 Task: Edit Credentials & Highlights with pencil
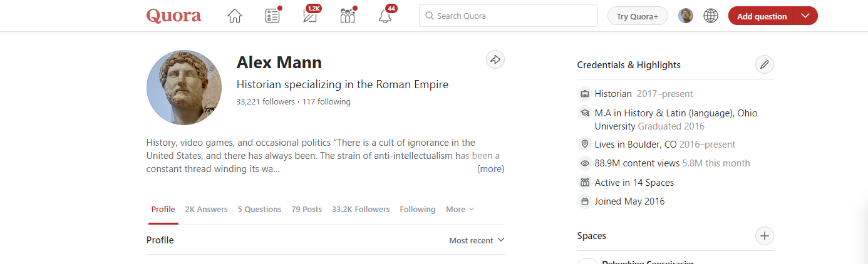click(764, 64)
